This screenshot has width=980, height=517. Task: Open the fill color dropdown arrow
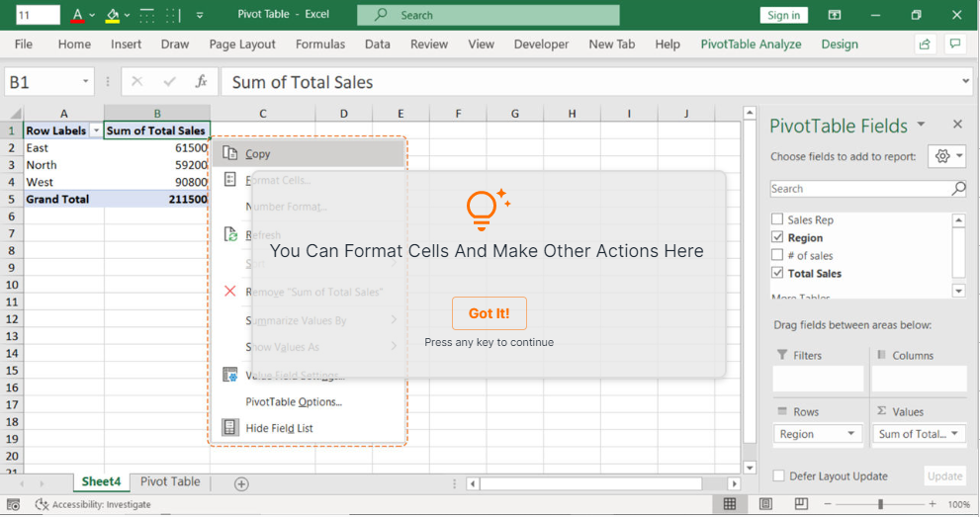(x=127, y=15)
